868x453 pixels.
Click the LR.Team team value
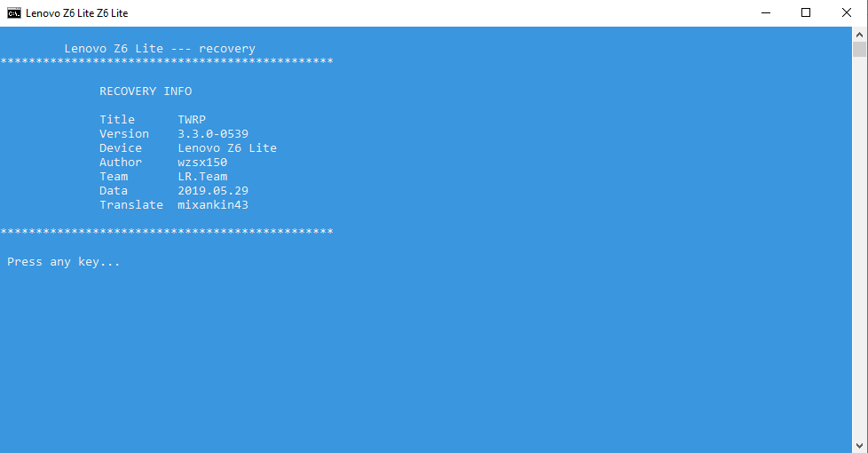coord(202,177)
